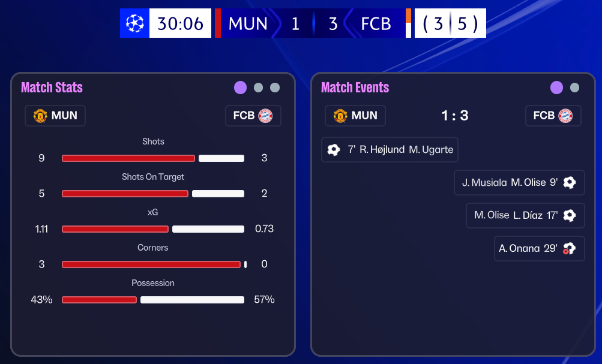Click the 30:06 match clock in scorebar

pos(180,23)
